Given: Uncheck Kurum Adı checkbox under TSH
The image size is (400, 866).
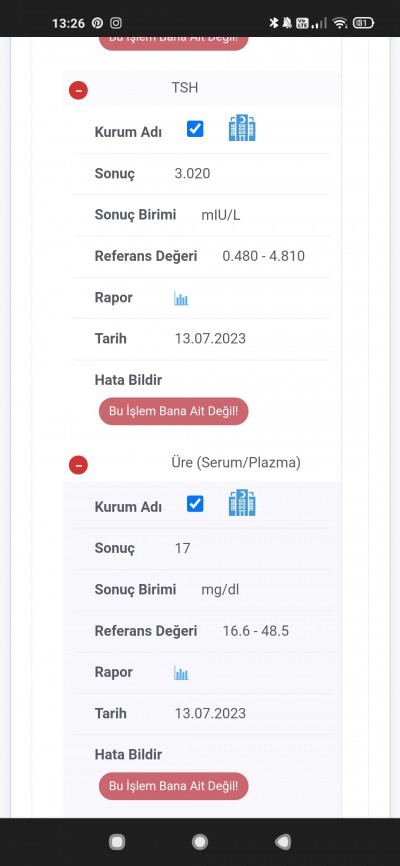Looking at the screenshot, I should click(x=195, y=129).
